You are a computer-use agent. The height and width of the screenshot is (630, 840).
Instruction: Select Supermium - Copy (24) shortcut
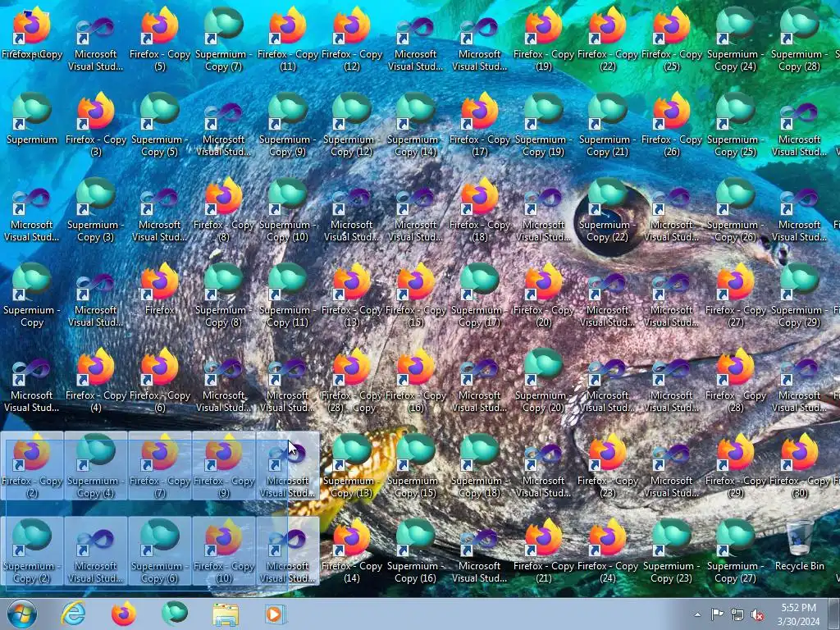click(735, 39)
